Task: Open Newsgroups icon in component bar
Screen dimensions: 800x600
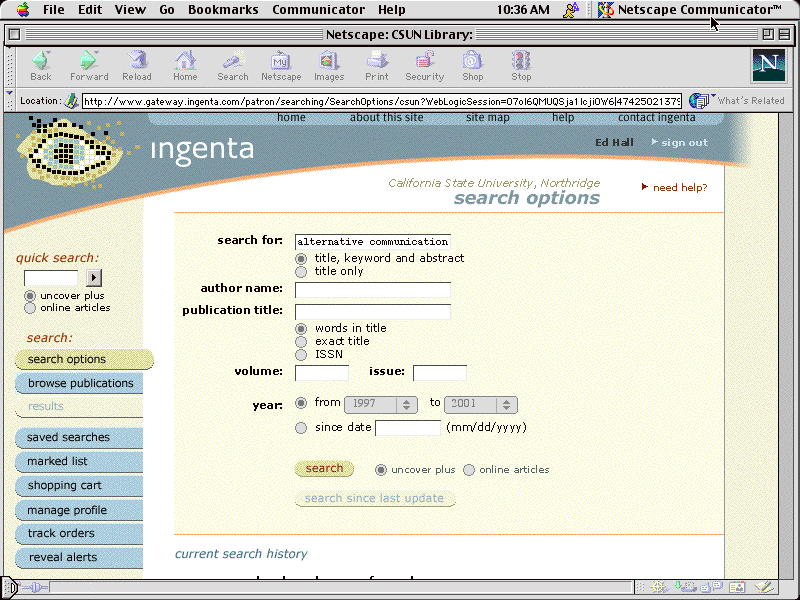Action: click(711, 588)
